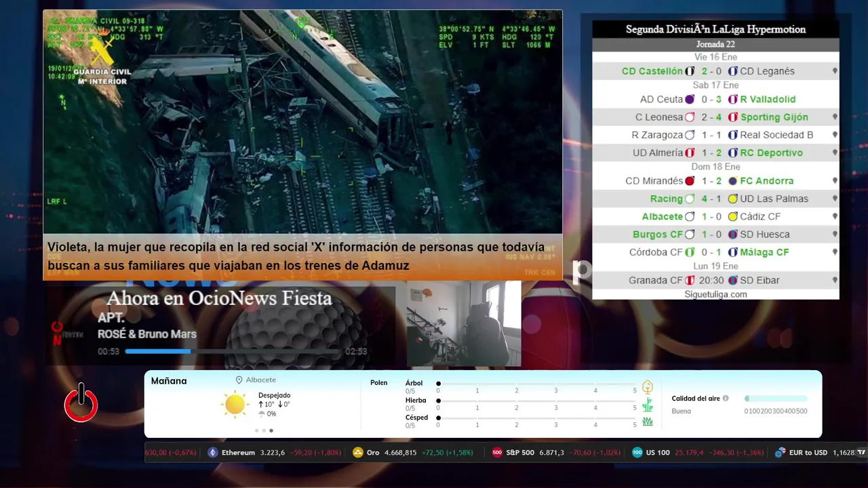The width and height of the screenshot is (868, 488).
Task: Click the Buena air quality label
Action: click(x=681, y=411)
